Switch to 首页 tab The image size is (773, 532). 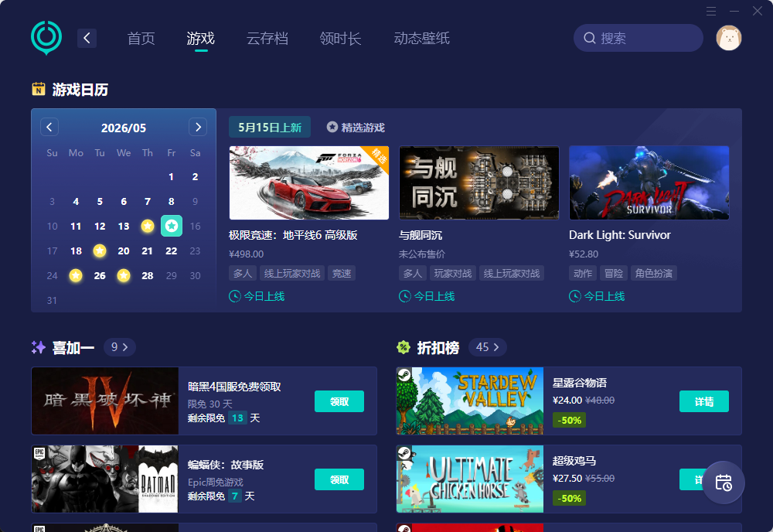[141, 38]
